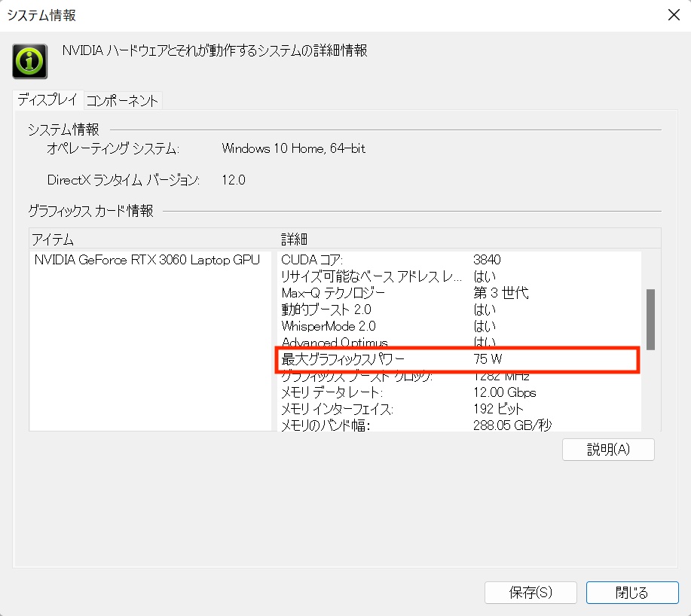Switch to the ディスプレイ tab
The height and width of the screenshot is (616, 691).
click(47, 100)
